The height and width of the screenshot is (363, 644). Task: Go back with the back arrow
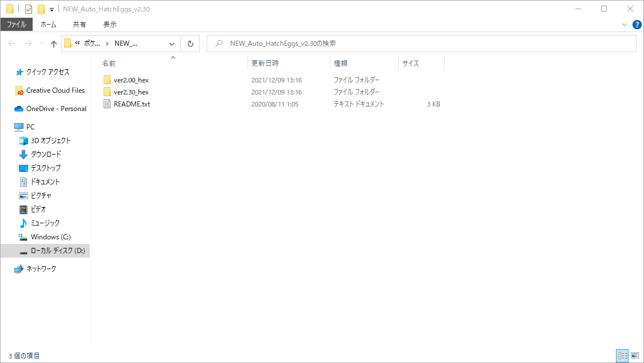coord(11,44)
